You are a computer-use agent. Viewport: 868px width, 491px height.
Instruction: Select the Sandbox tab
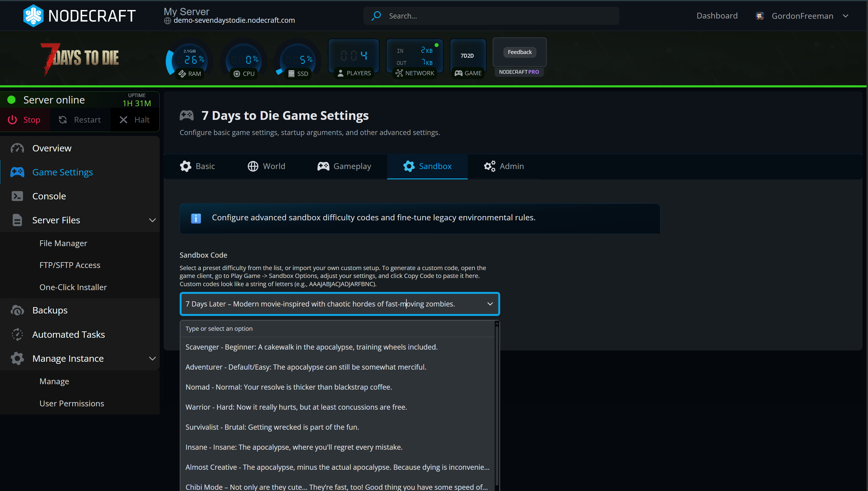(427, 166)
